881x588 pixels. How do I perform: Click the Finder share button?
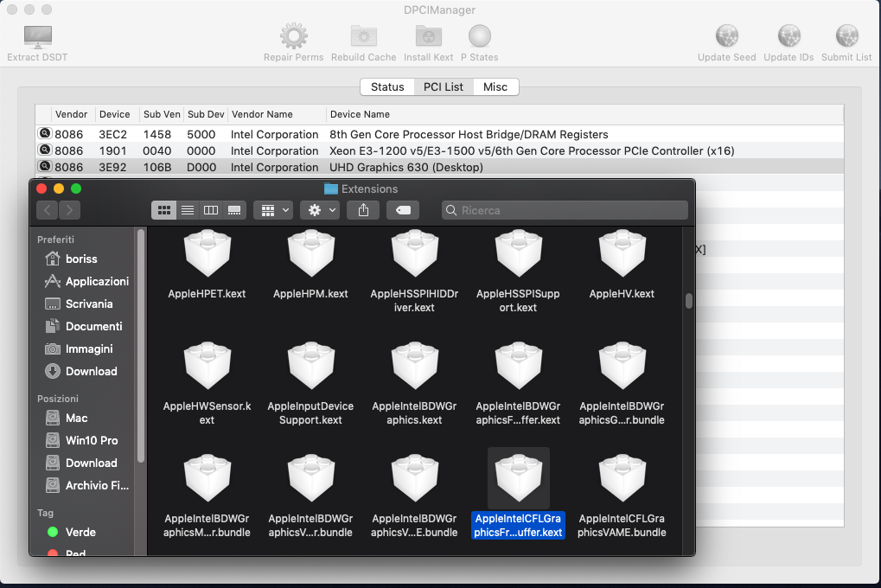coord(363,210)
